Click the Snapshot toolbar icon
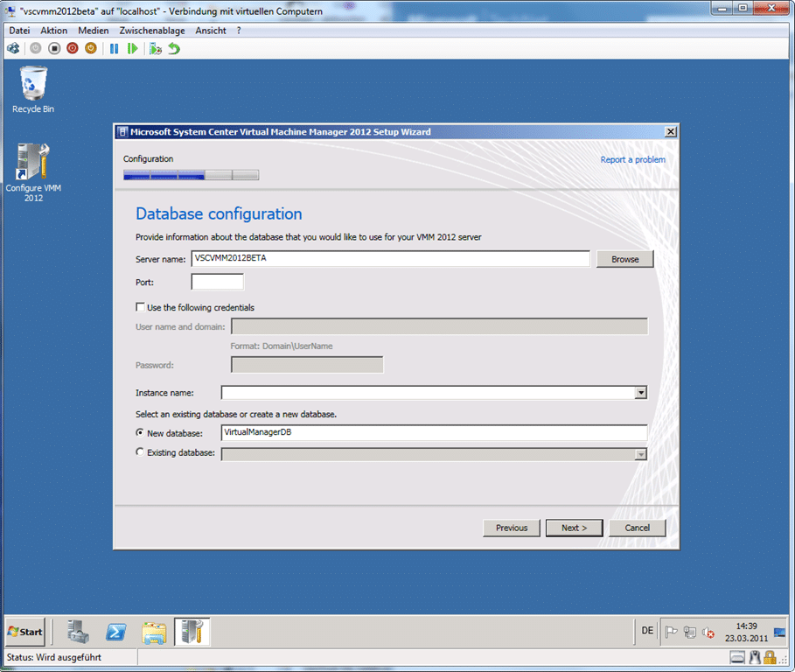This screenshot has height=672, width=795. coord(155,49)
